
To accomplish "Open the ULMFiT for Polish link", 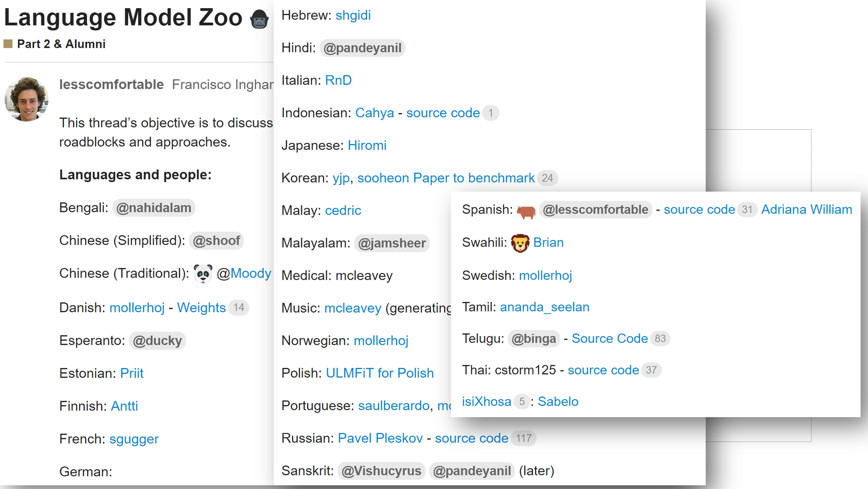I will (x=379, y=373).
